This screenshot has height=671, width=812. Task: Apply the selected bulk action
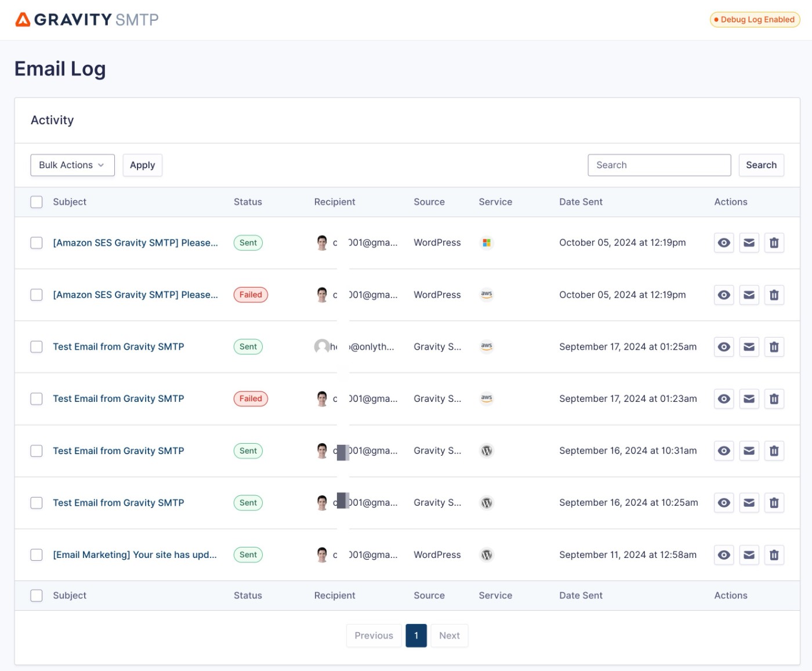pyautogui.click(x=143, y=165)
